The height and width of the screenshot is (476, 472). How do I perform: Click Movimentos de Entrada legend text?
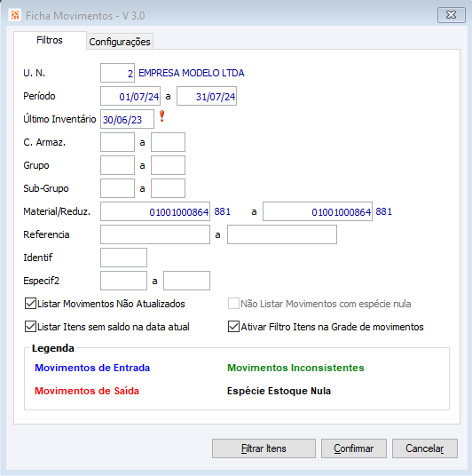pyautogui.click(x=92, y=368)
